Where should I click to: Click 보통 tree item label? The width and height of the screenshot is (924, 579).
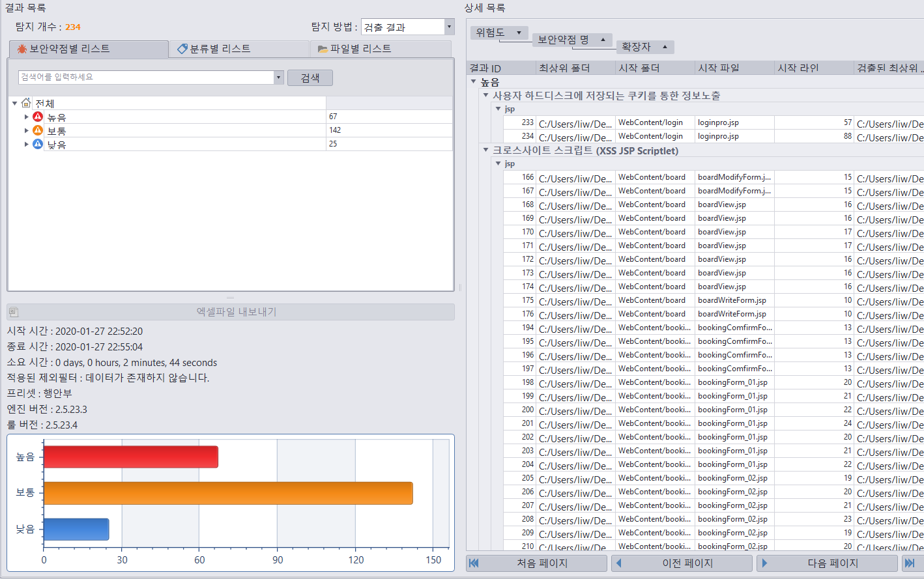pyautogui.click(x=57, y=131)
